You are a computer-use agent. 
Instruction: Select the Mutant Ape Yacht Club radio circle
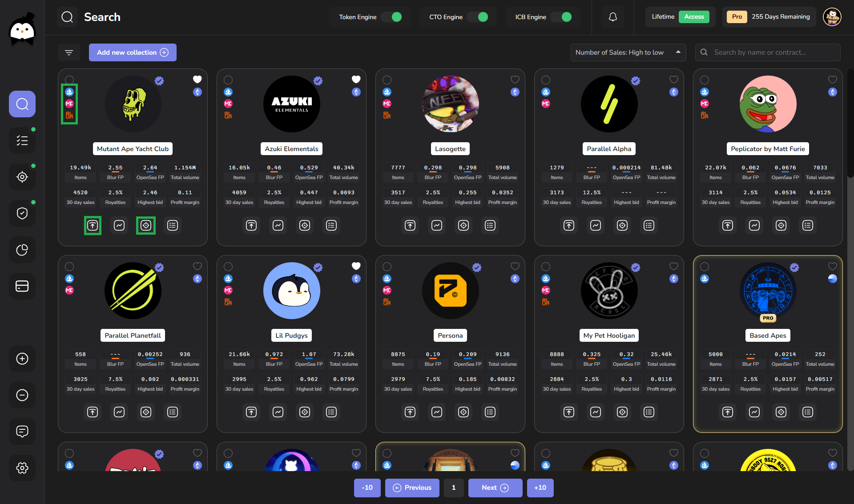[x=69, y=80]
